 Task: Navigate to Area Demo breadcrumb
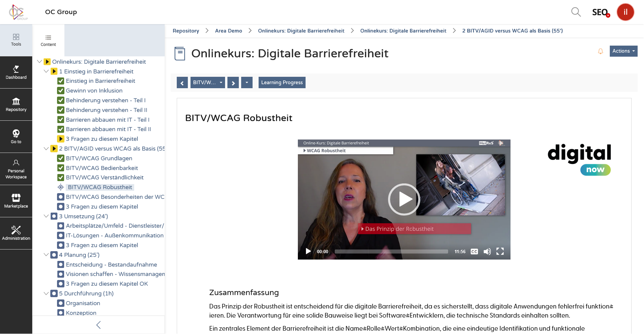point(228,31)
